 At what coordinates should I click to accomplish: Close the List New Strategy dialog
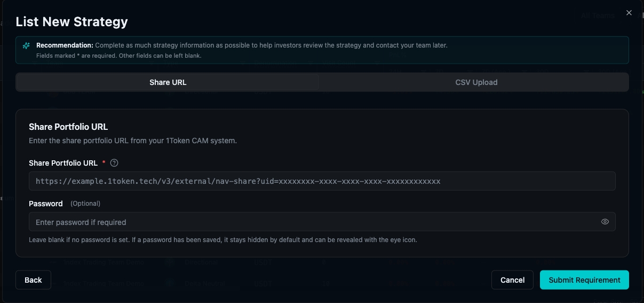[x=629, y=13]
